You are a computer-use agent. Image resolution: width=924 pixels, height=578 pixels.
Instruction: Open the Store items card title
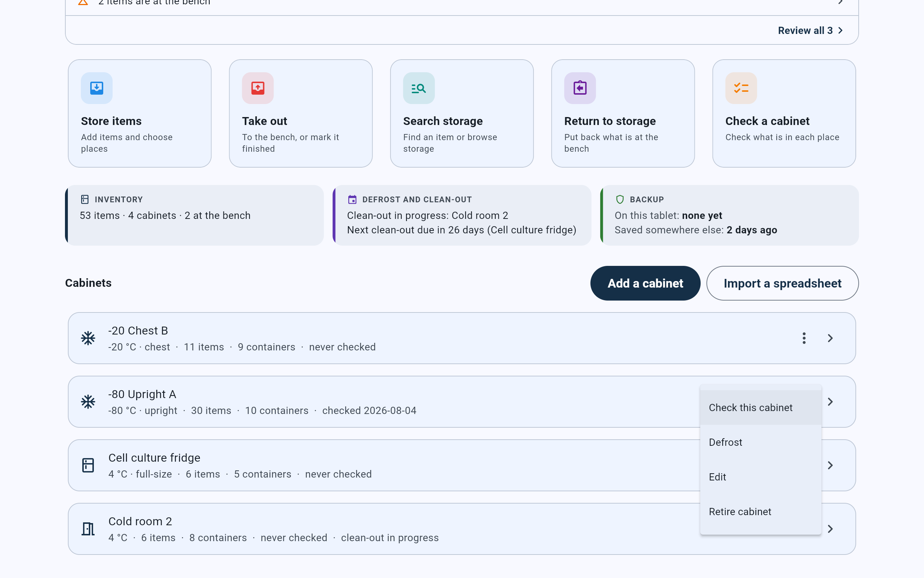pos(111,121)
